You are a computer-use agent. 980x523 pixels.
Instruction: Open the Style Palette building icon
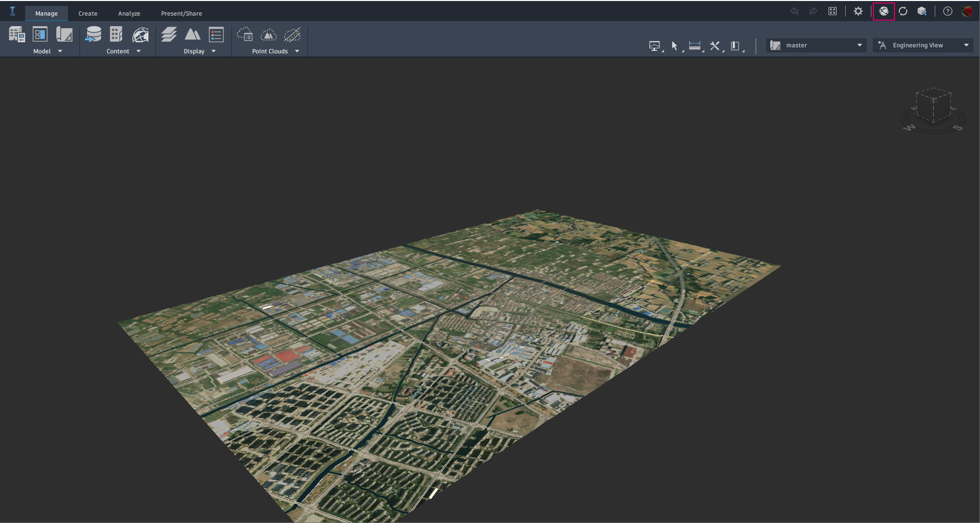coord(116,35)
